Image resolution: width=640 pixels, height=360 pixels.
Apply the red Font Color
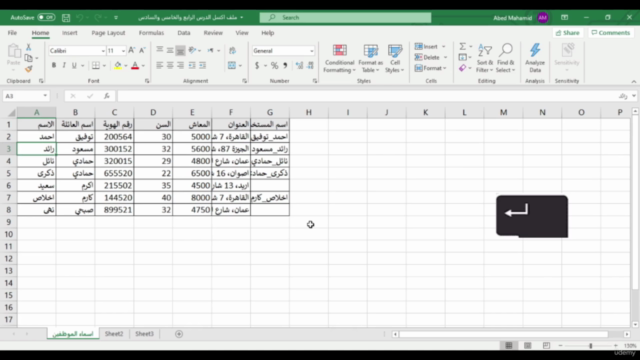135,65
